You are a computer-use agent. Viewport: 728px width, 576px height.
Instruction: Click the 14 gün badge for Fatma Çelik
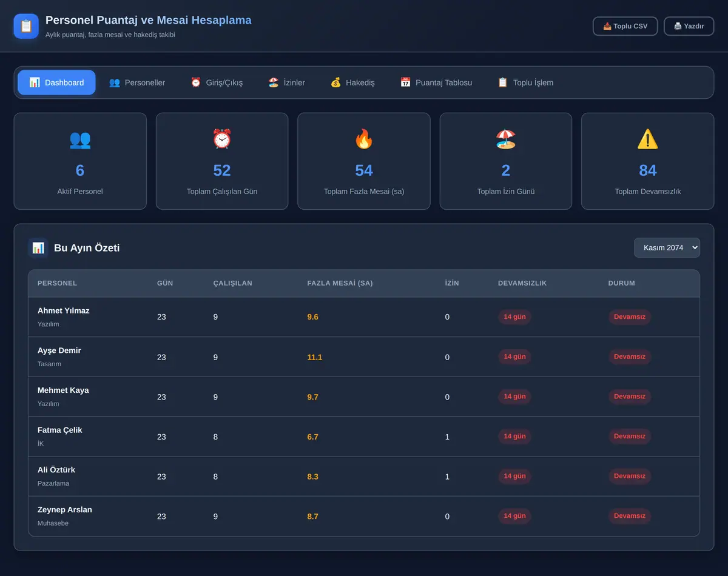point(514,437)
